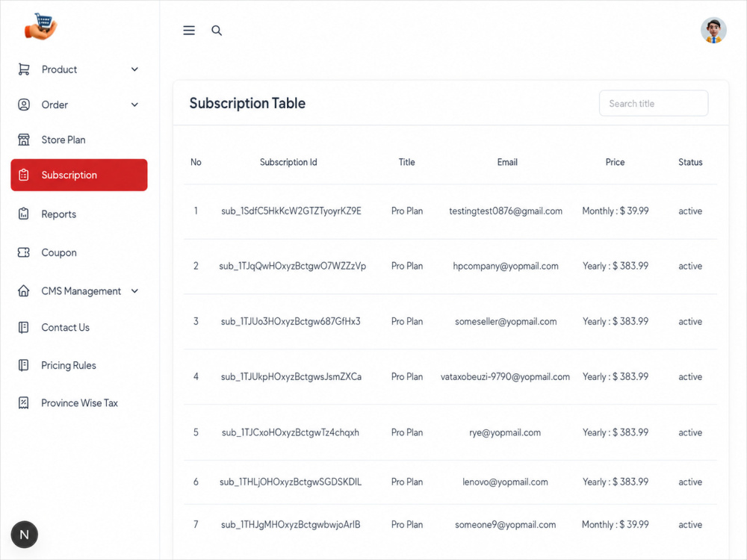This screenshot has height=560, width=747.
Task: Expand the CMS Management chevron
Action: [134, 291]
